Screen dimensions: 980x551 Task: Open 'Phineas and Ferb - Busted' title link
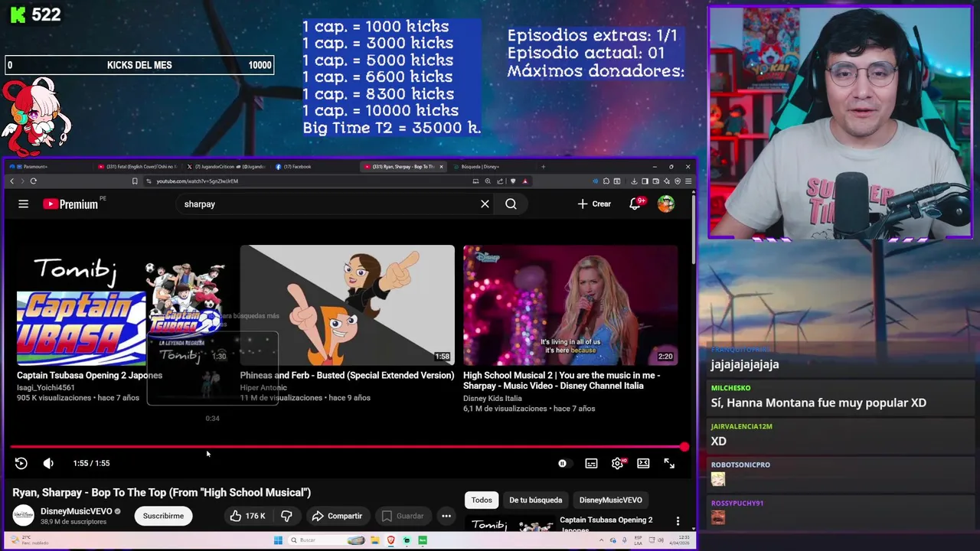[347, 376]
